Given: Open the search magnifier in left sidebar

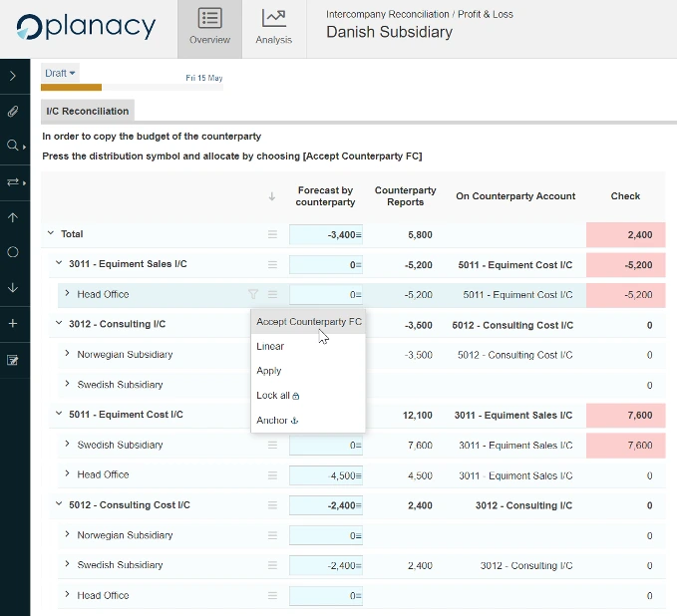Looking at the screenshot, I should pos(13,147).
